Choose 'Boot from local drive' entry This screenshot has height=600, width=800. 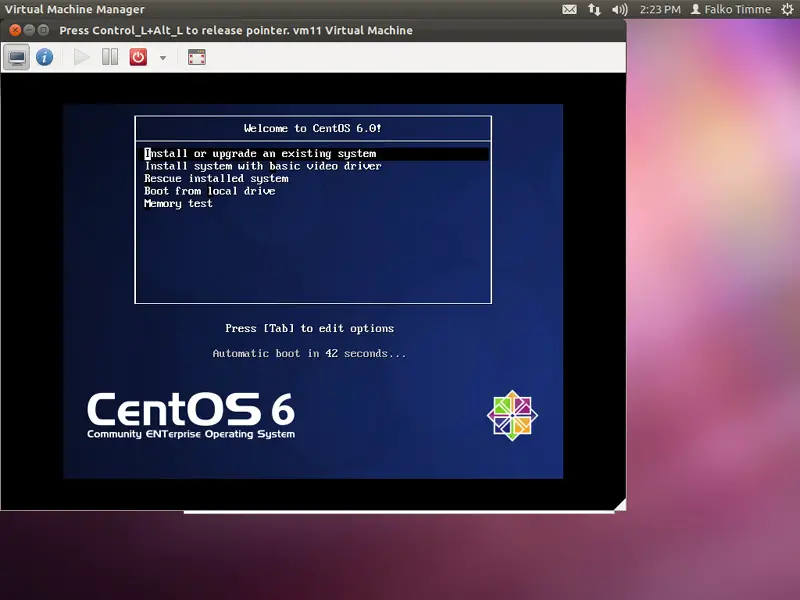pos(210,191)
